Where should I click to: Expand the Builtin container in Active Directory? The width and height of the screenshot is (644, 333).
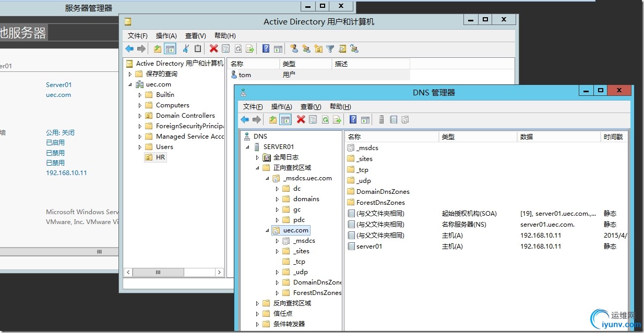pyautogui.click(x=140, y=95)
